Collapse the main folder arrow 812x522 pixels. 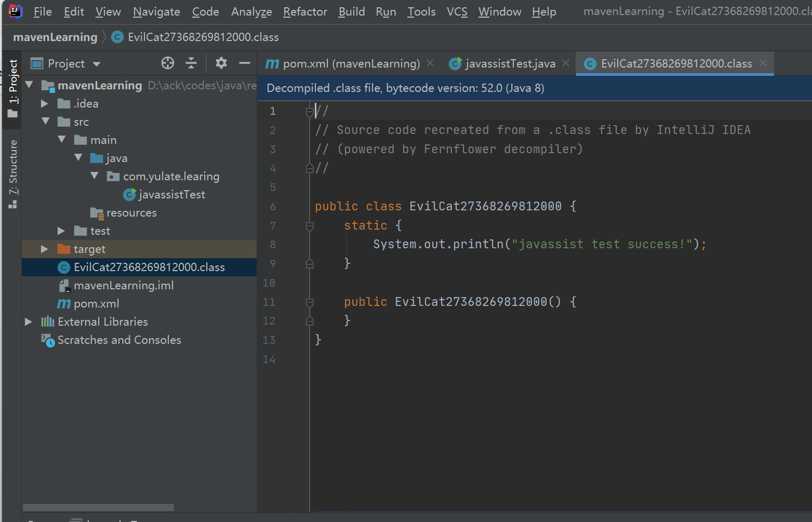click(x=62, y=139)
